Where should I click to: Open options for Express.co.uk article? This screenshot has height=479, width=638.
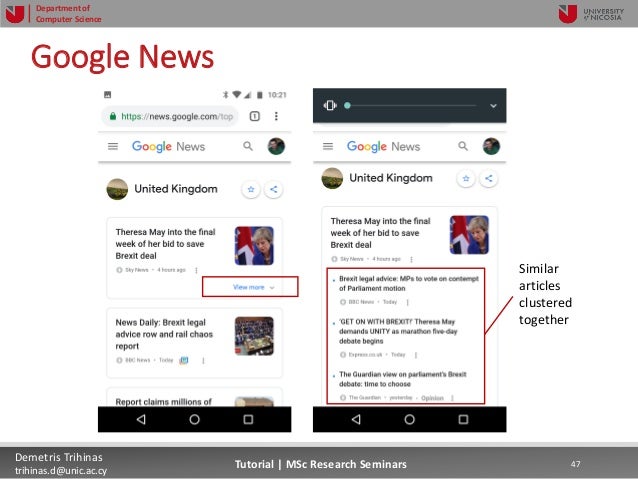[x=415, y=355]
